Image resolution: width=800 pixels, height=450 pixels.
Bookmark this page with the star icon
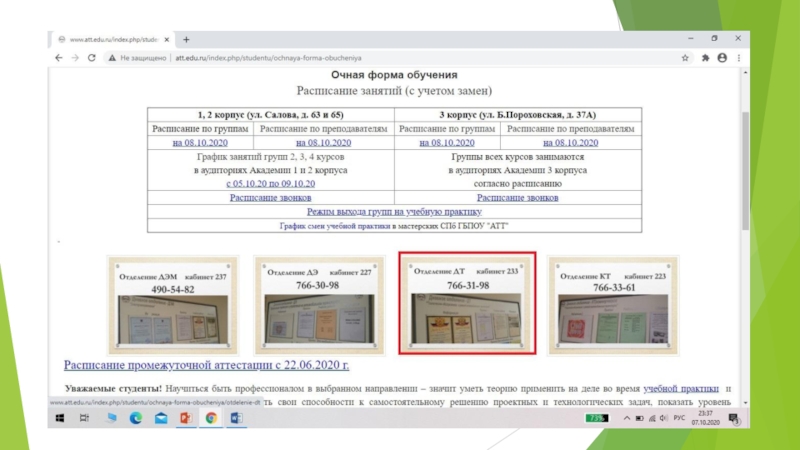point(685,58)
